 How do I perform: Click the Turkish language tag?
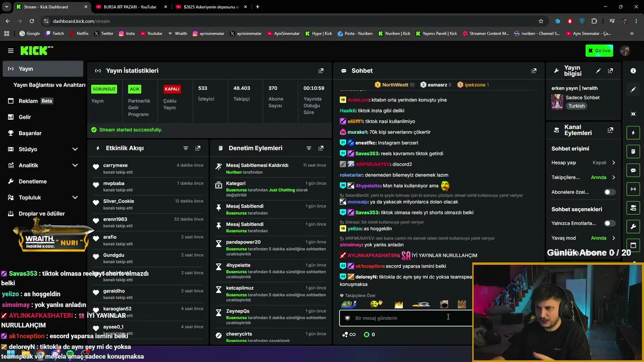pos(577,106)
